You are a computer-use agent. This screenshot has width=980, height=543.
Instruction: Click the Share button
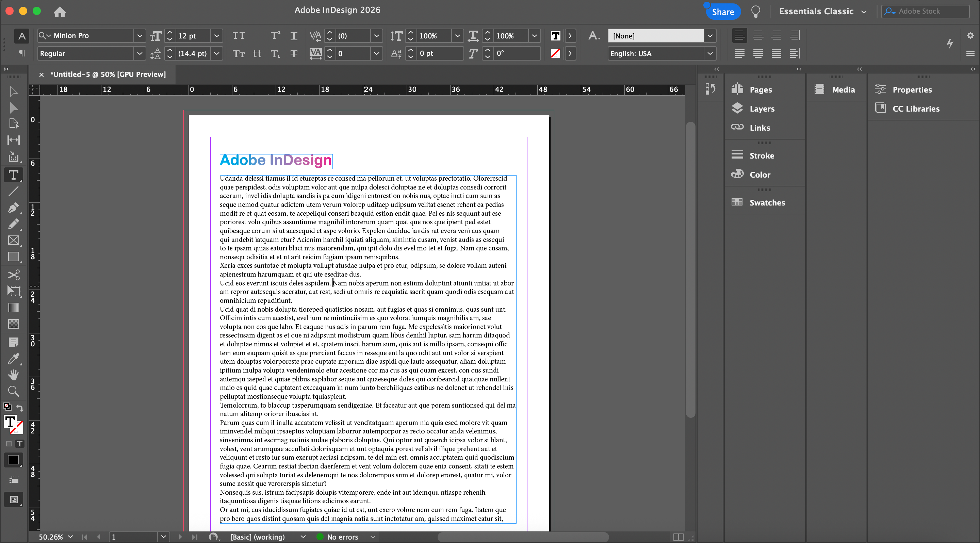722,12
